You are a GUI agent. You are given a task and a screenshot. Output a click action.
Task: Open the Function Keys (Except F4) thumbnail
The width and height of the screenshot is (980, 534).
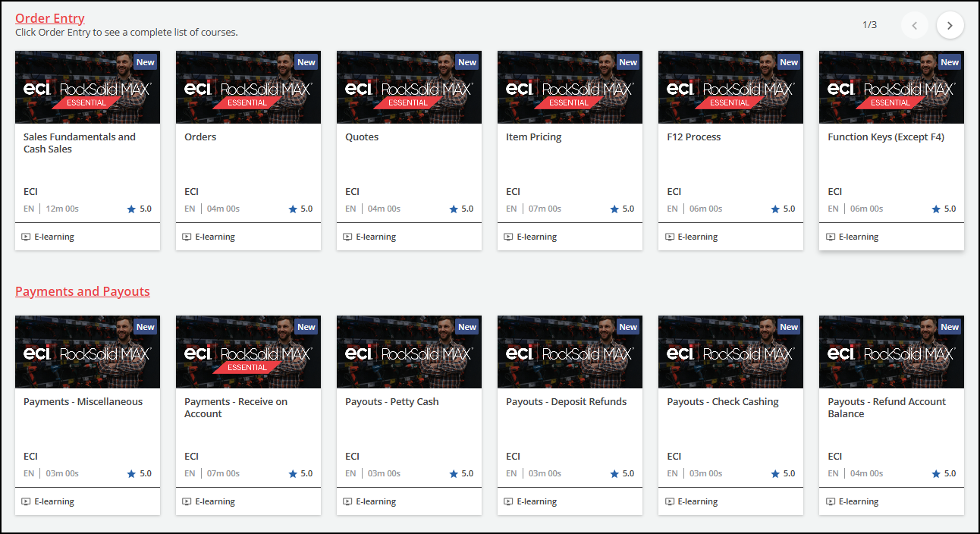891,87
